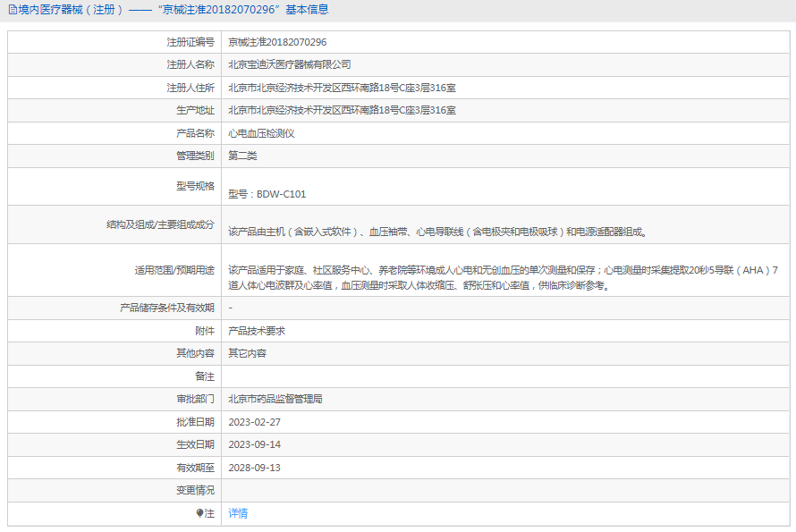This screenshot has height=532, width=796.
Task: Select the address in the 生产地址 row
Action: pyautogui.click(x=343, y=110)
